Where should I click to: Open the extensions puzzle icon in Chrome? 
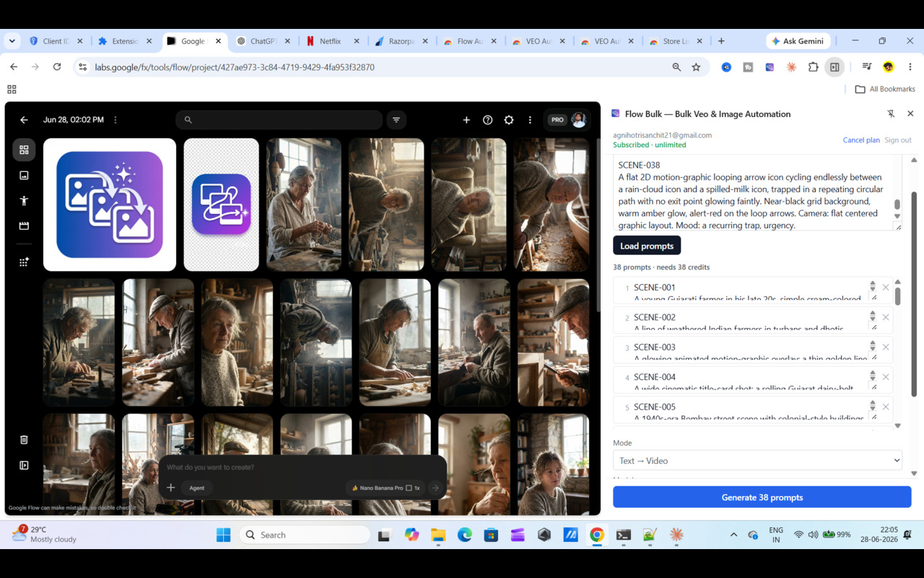(813, 66)
